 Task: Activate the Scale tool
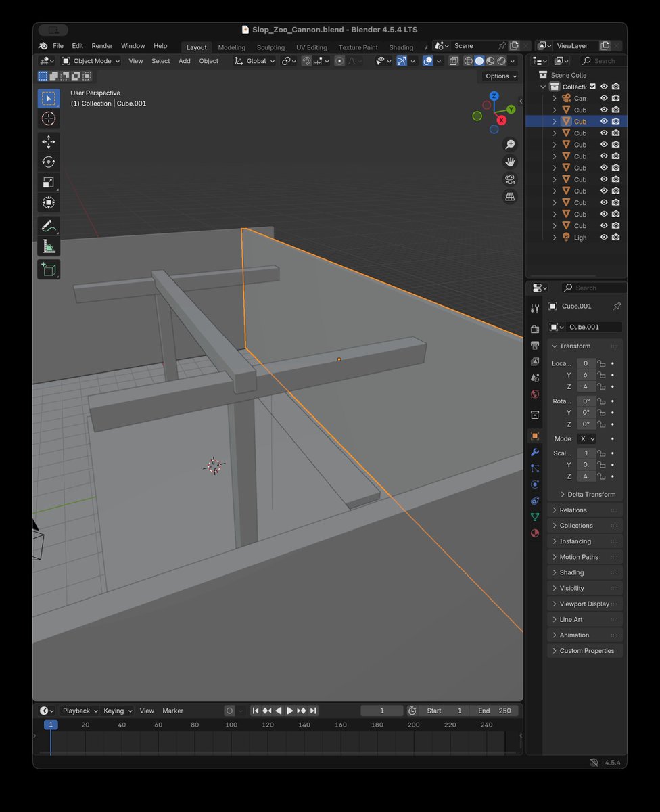(x=49, y=182)
